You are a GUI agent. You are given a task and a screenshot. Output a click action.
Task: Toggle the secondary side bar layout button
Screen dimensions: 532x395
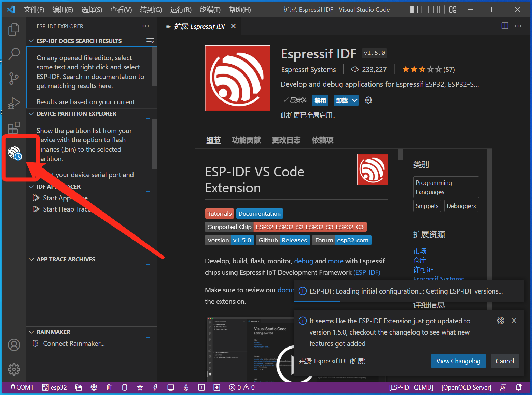click(x=436, y=10)
